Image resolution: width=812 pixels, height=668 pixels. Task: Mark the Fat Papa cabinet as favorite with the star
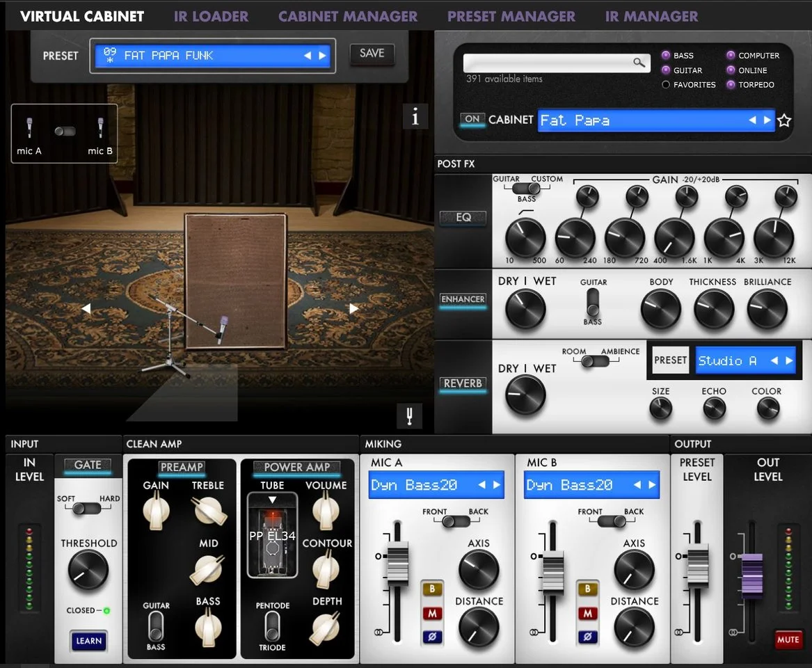pyautogui.click(x=784, y=120)
